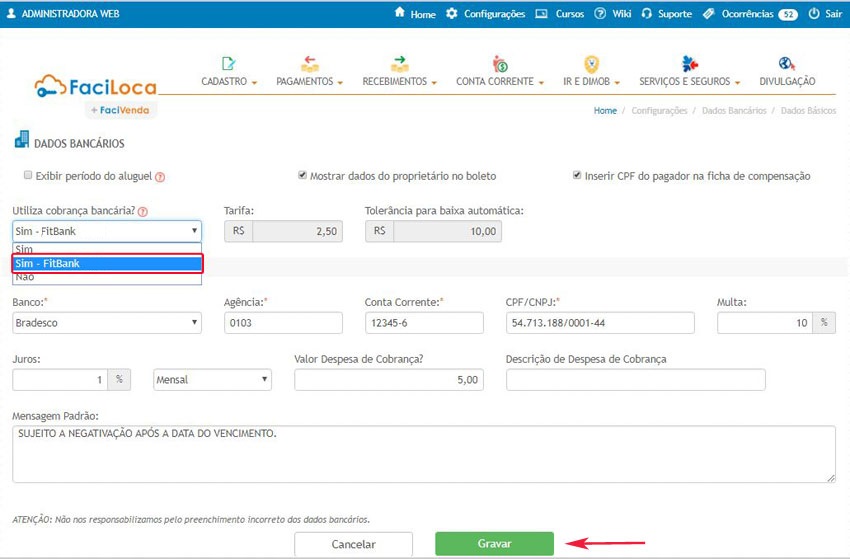The image size is (850, 559).
Task: Click the Sair power icon
Action: coord(814,14)
